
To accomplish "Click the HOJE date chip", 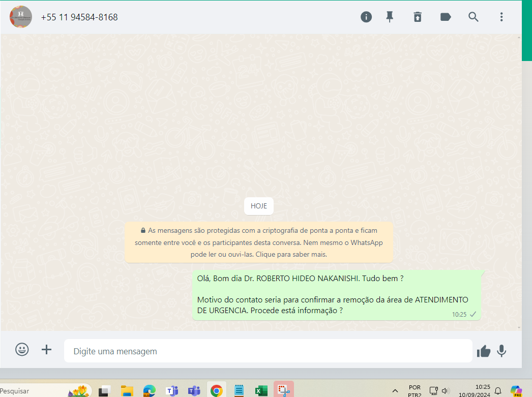I will (259, 206).
